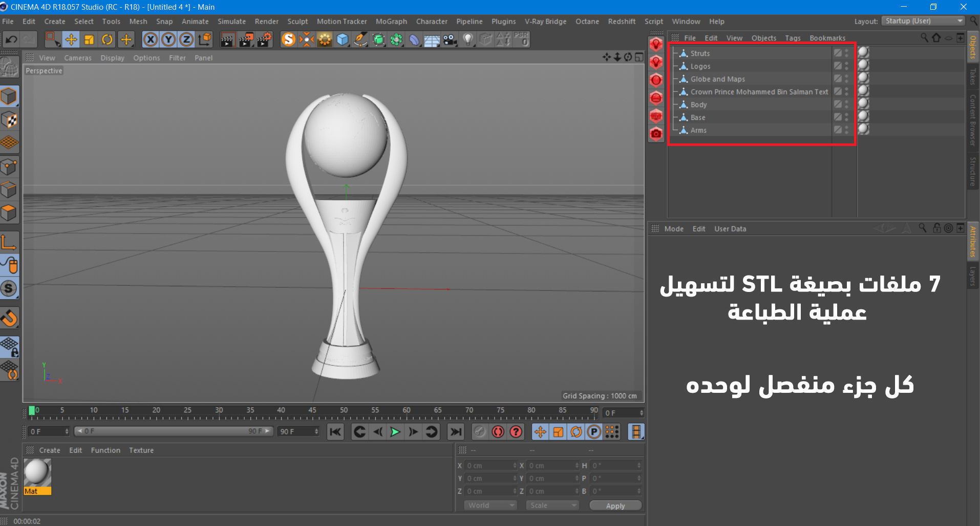
Task: Go to end of animation
Action: pos(456,432)
